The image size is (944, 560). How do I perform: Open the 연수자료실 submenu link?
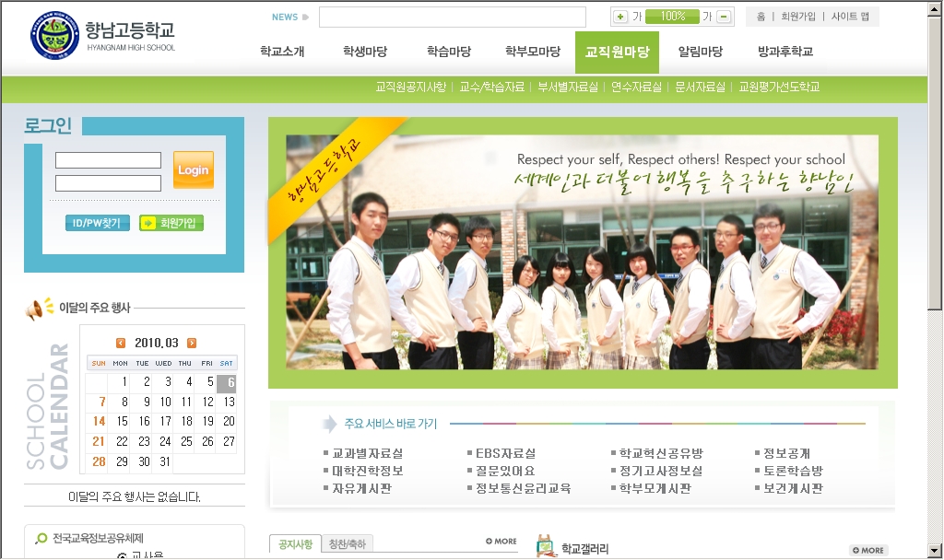[636, 87]
